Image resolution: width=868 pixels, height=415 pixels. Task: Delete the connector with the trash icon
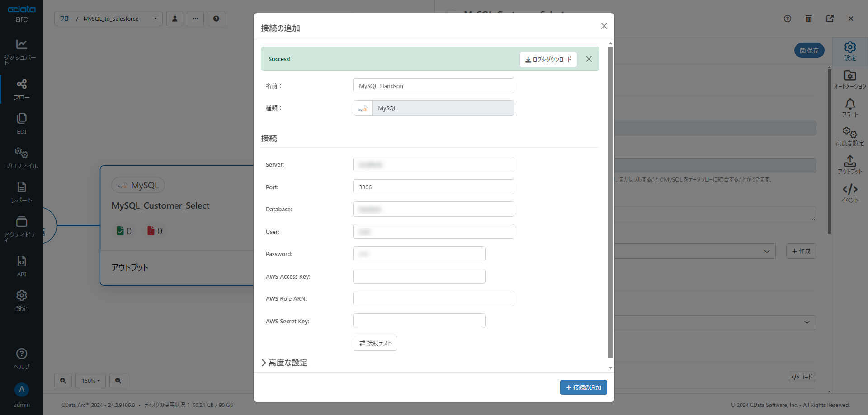tap(809, 19)
